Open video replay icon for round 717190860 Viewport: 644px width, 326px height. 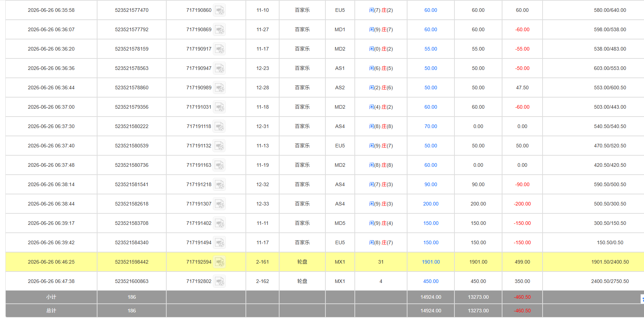(x=219, y=10)
